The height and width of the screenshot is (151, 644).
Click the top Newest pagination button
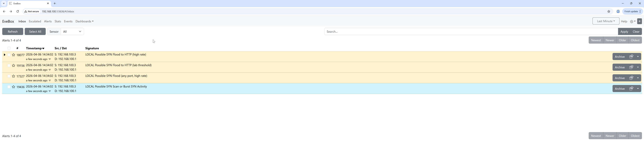596,40
